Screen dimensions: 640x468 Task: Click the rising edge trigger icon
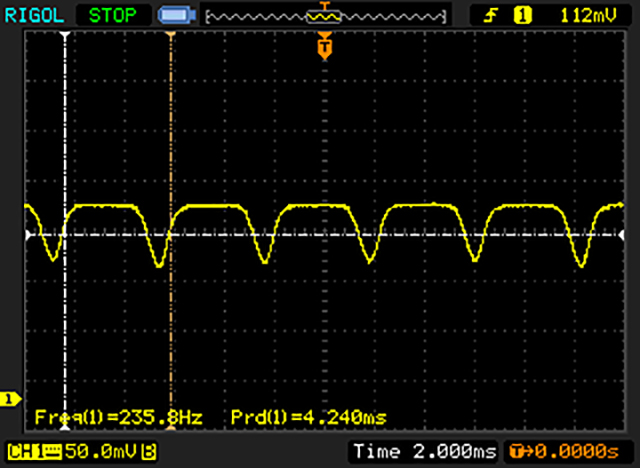tap(491, 16)
